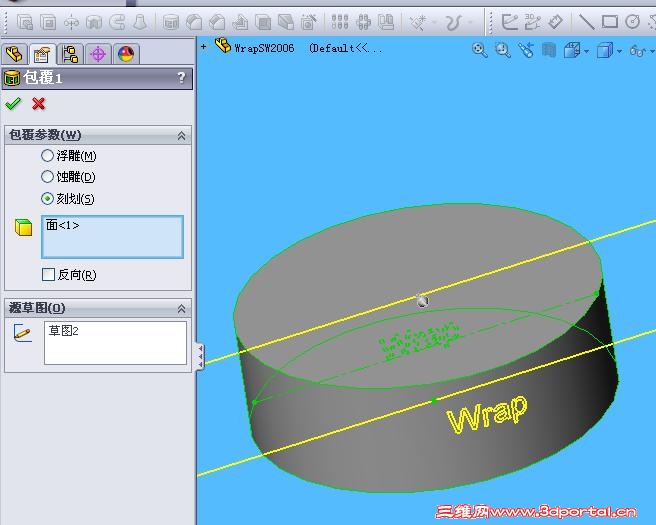Select the Line sketch tool
The width and height of the screenshot is (656, 525).
(x=587, y=22)
